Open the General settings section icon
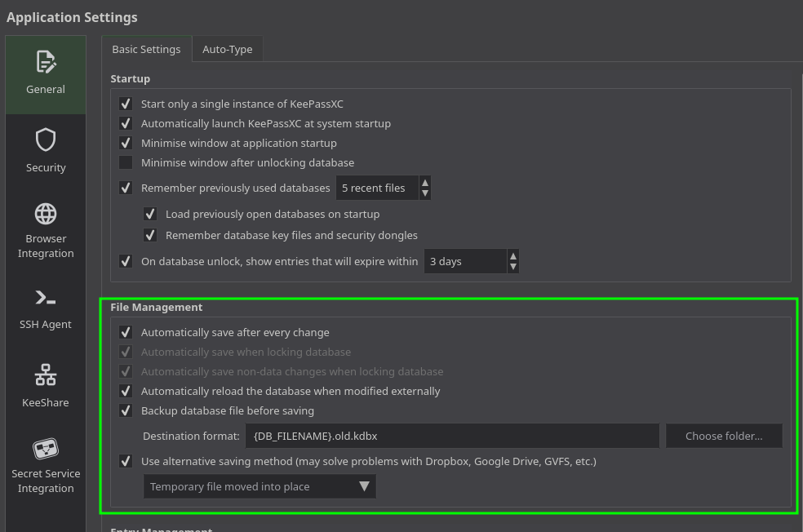803x532 pixels. [x=46, y=61]
